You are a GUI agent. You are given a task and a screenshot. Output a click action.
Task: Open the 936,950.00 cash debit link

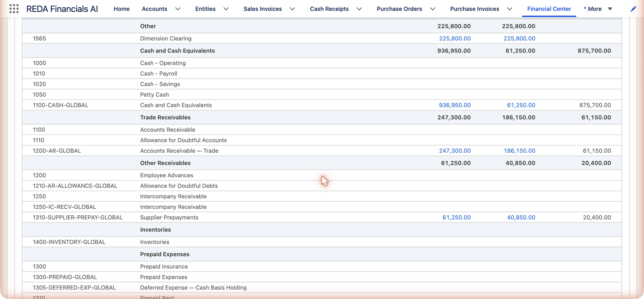455,105
